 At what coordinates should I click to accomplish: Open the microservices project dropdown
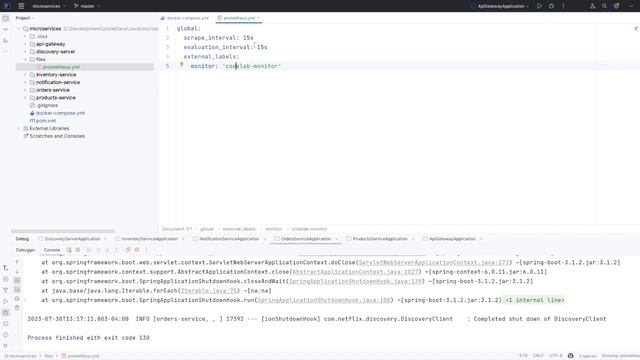pyautogui.click(x=49, y=6)
